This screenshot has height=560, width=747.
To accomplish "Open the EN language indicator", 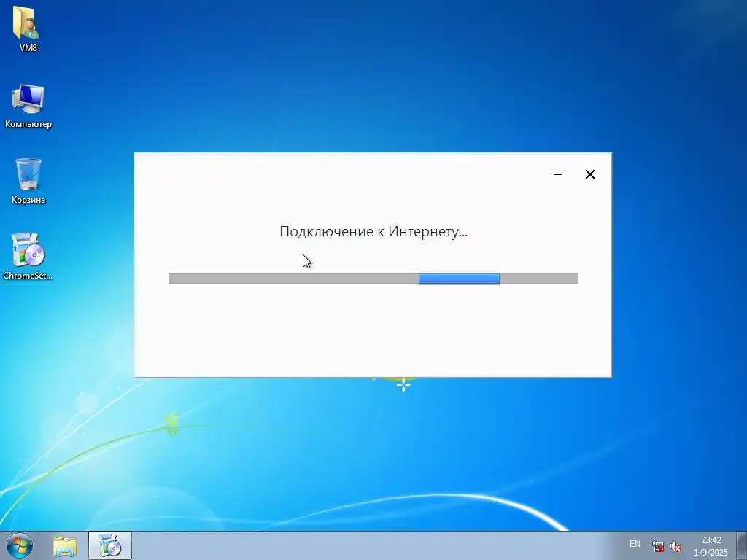I will pos(635,544).
